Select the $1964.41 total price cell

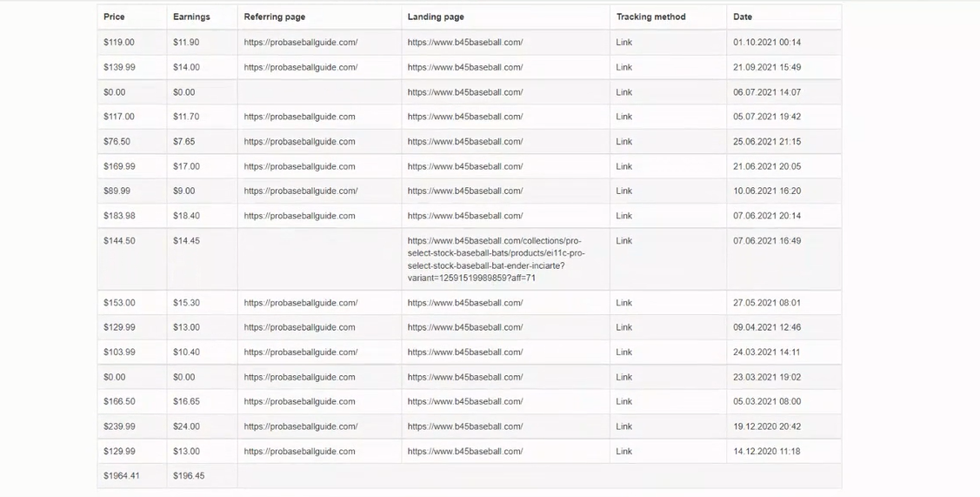(121, 476)
